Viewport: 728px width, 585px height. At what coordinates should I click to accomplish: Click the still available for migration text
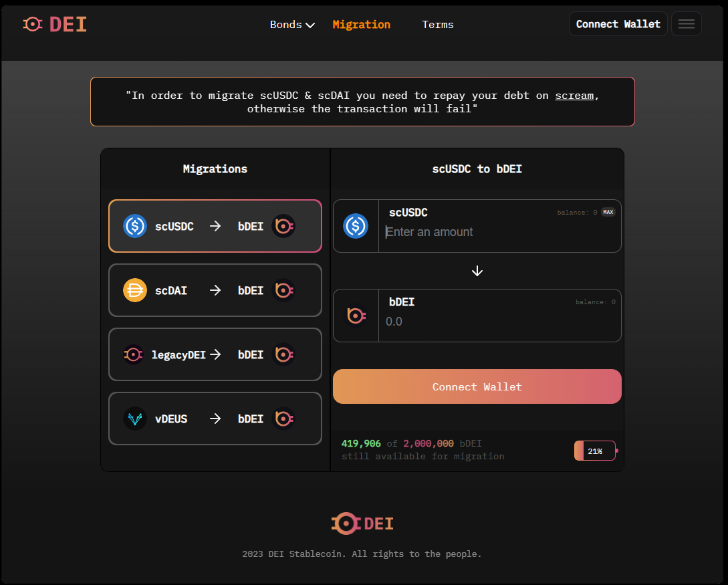click(x=422, y=457)
